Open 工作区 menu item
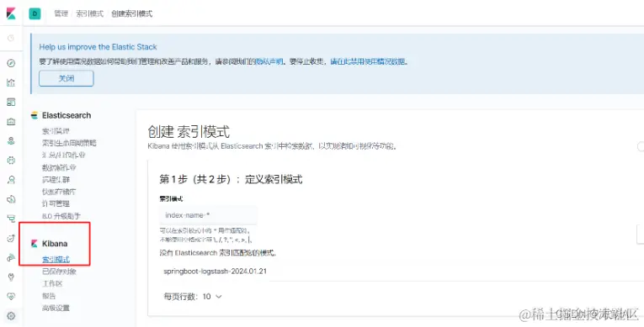 [52, 284]
